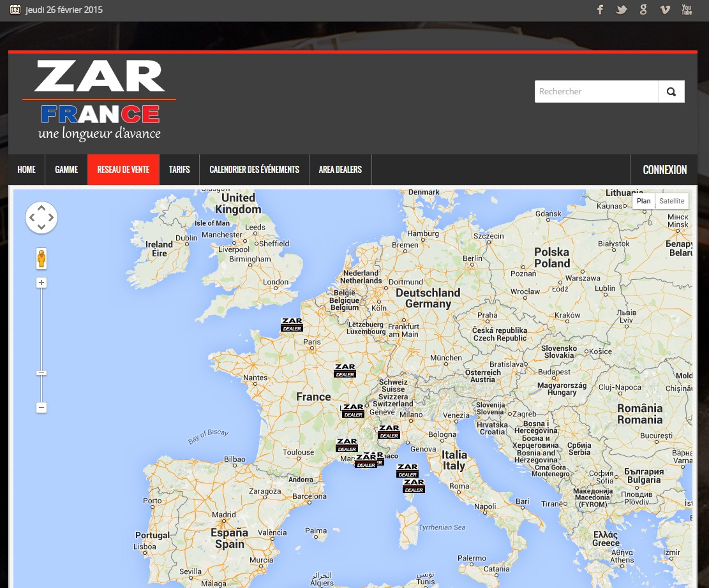This screenshot has height=588, width=709.
Task: Pan the map right with arrow control
Action: tap(50, 217)
